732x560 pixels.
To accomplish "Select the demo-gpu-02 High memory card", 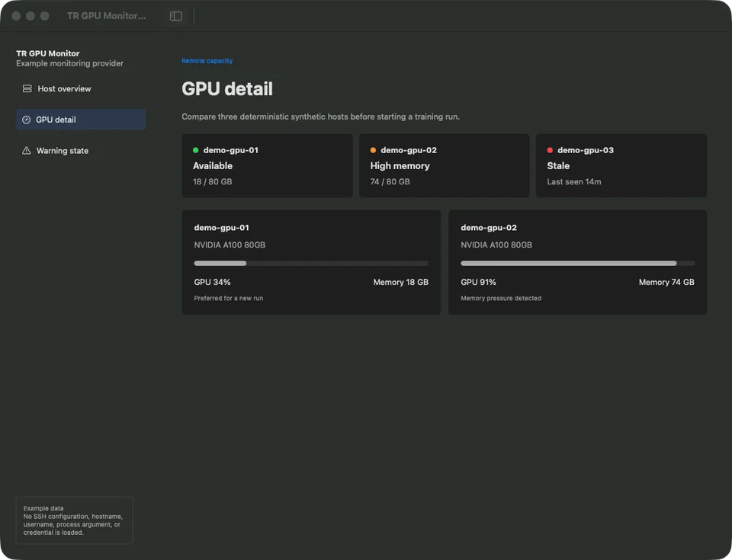I will pos(444,165).
